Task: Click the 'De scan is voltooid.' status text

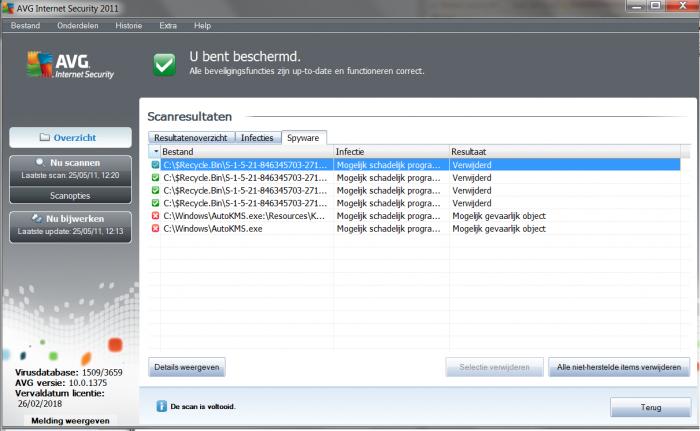Action: [203, 406]
